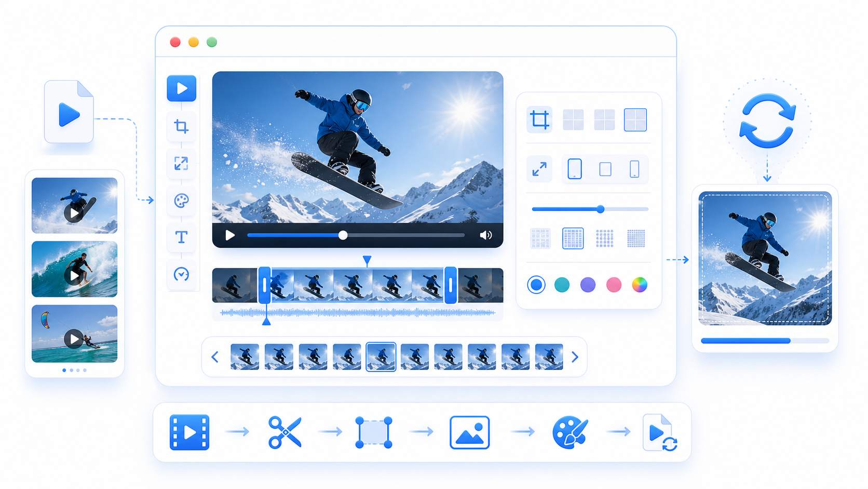Screen dimensions: 868x489
Task: Select the first faded grid pattern
Action: click(x=540, y=239)
